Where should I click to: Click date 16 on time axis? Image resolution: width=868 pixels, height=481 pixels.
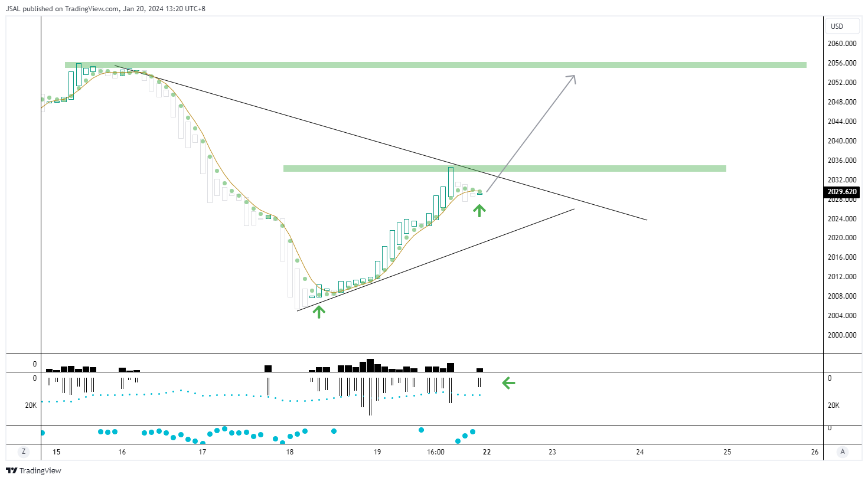122,452
